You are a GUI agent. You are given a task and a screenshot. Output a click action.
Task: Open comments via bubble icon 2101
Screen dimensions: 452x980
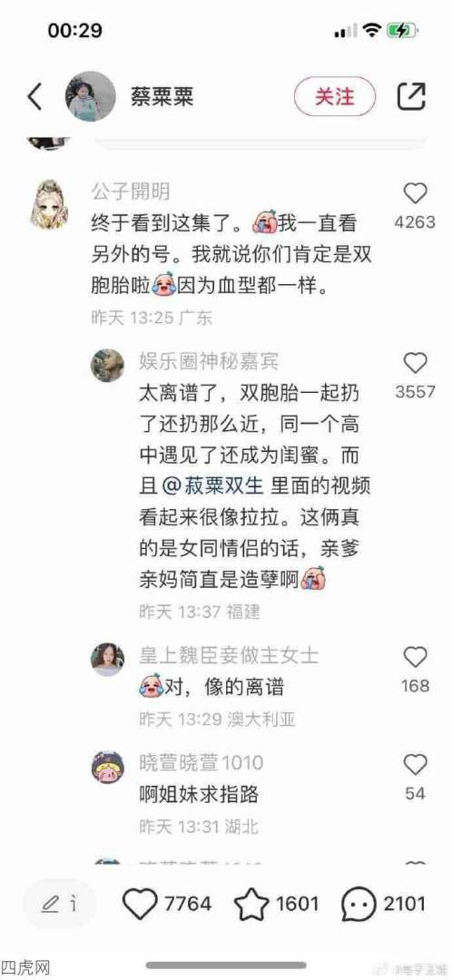[x=359, y=904]
